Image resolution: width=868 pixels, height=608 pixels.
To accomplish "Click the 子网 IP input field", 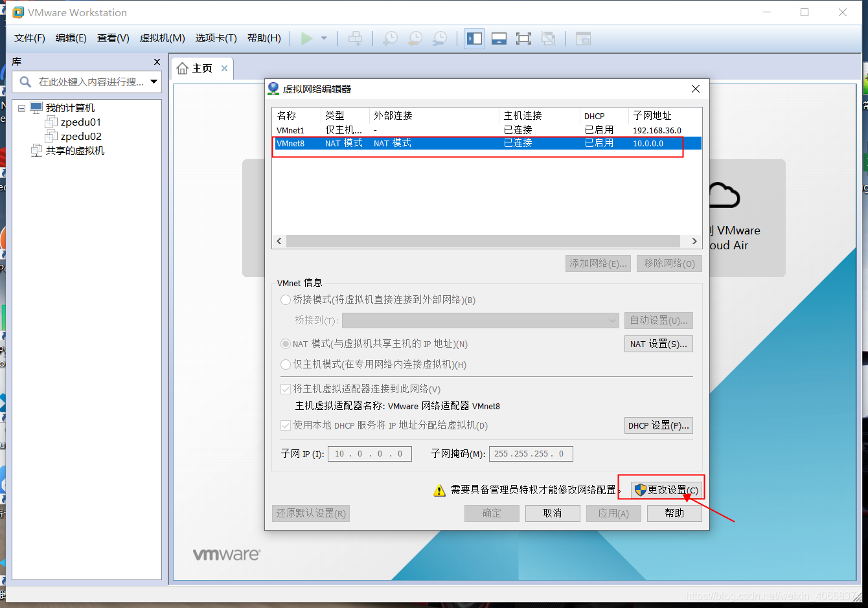I will tap(370, 454).
